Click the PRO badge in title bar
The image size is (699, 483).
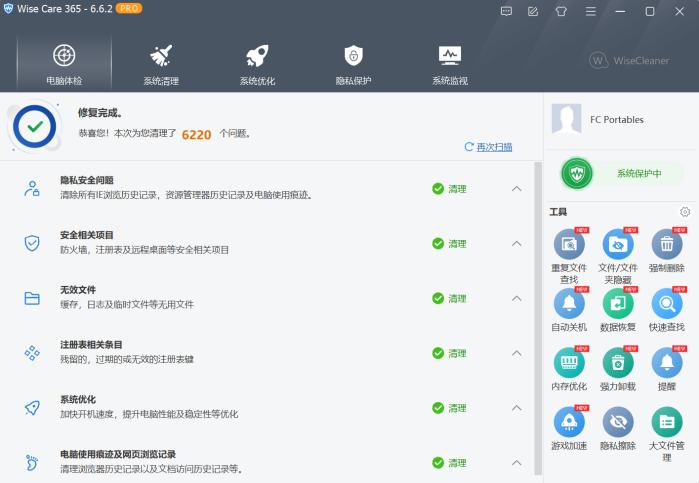[x=129, y=8]
